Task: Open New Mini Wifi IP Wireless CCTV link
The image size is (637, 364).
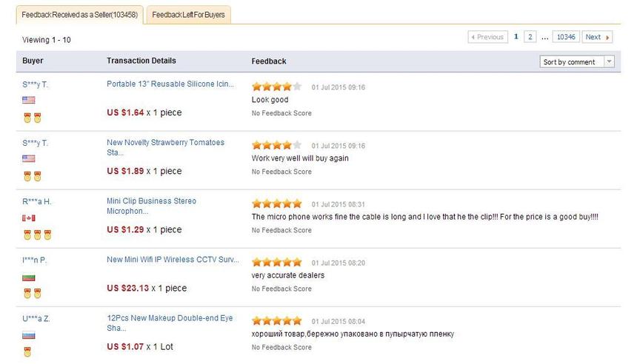Action: click(x=173, y=260)
